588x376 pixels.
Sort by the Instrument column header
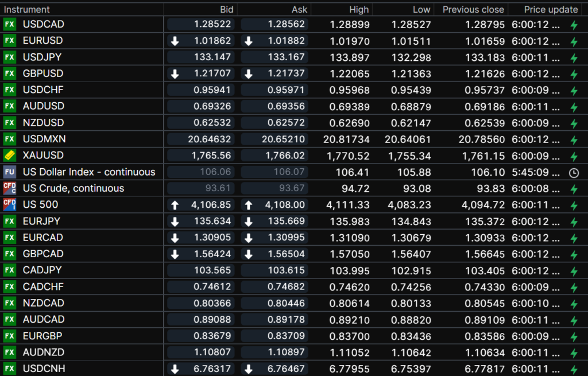27,9
